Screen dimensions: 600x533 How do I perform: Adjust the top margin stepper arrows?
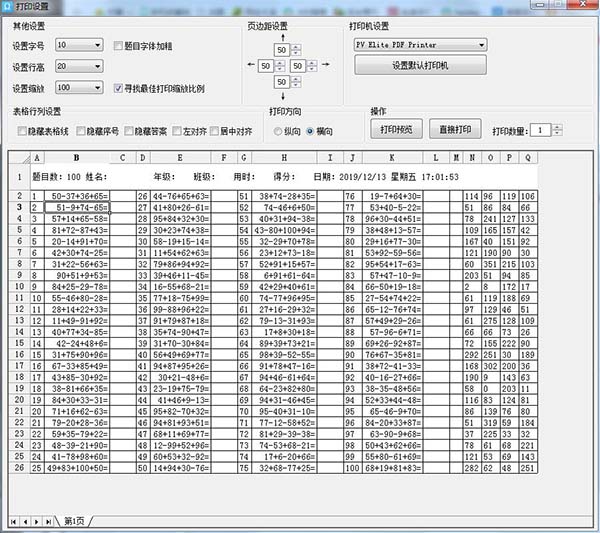point(296,50)
